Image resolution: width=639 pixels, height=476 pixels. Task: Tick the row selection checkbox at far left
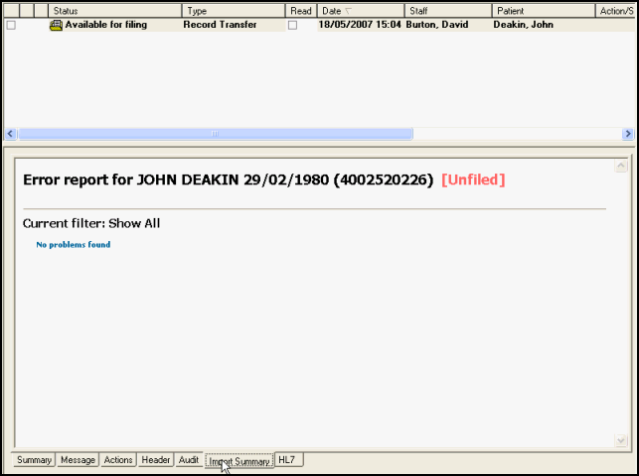[x=11, y=25]
